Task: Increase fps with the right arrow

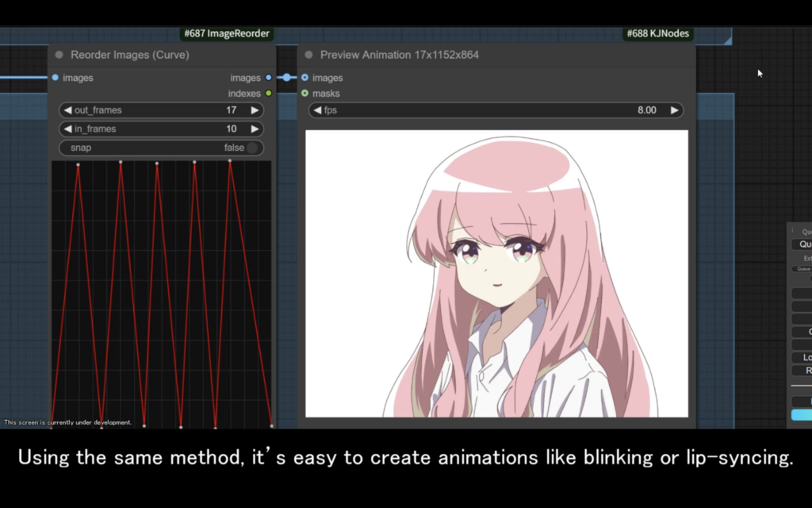Action: point(674,110)
